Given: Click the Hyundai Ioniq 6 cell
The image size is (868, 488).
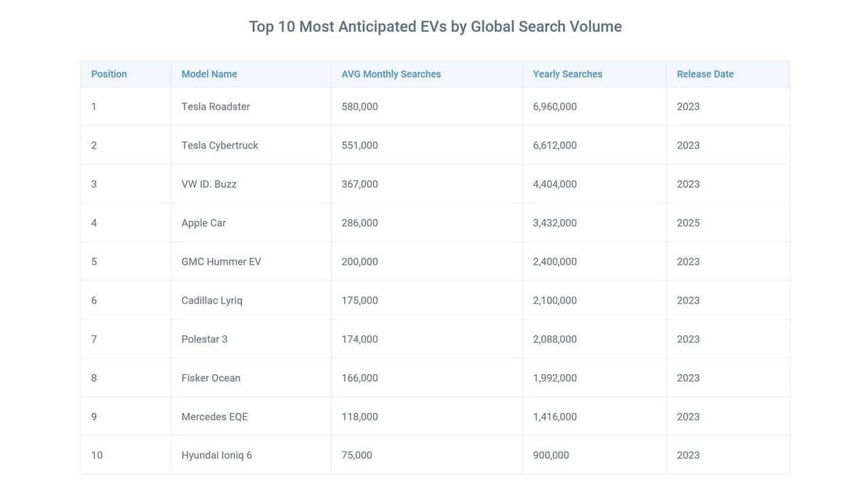Looking at the screenshot, I should point(216,455).
